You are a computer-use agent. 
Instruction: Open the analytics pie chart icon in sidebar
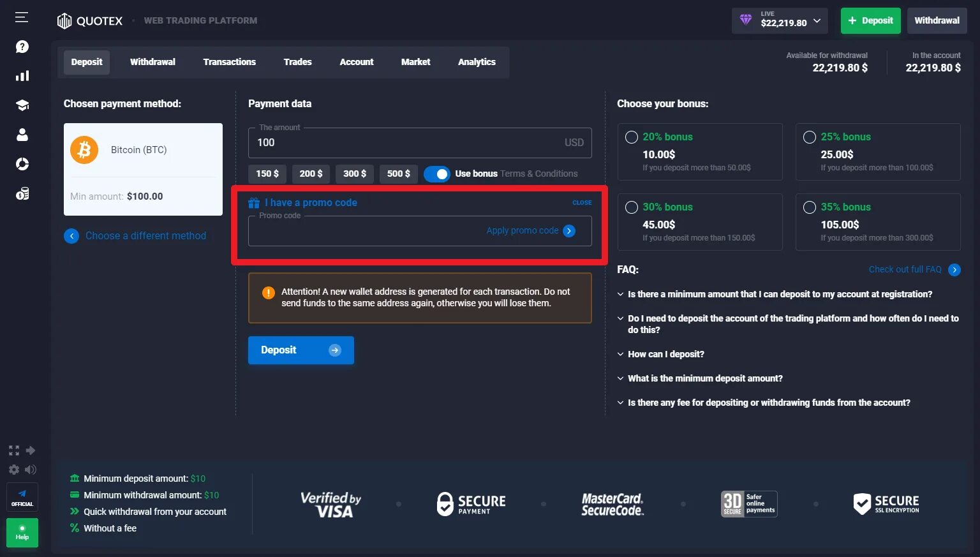pyautogui.click(x=22, y=164)
